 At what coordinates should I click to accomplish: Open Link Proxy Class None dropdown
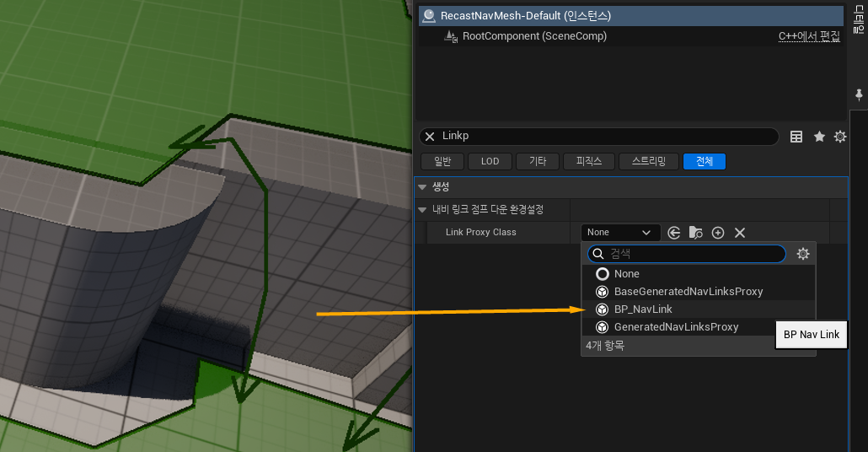620,233
